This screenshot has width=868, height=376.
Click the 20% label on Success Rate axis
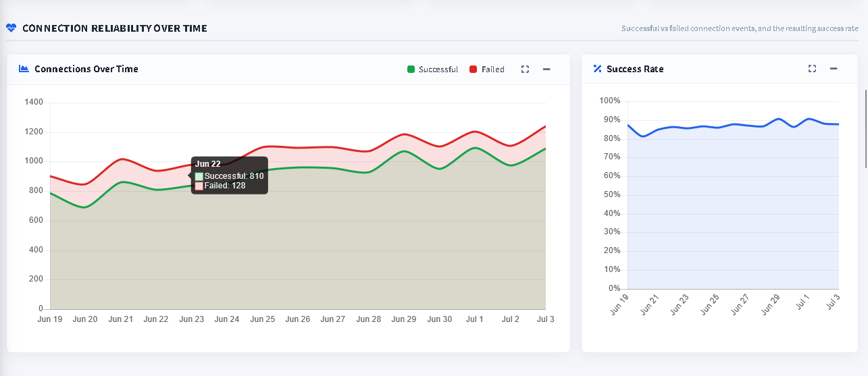[612, 251]
